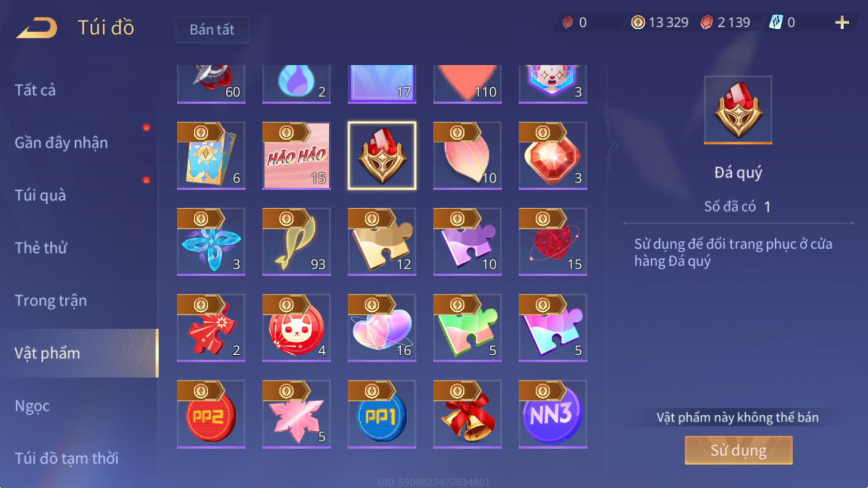This screenshot has width=868, height=488.
Task: Expand the side panel chevron arrow
Action: pos(612,146)
